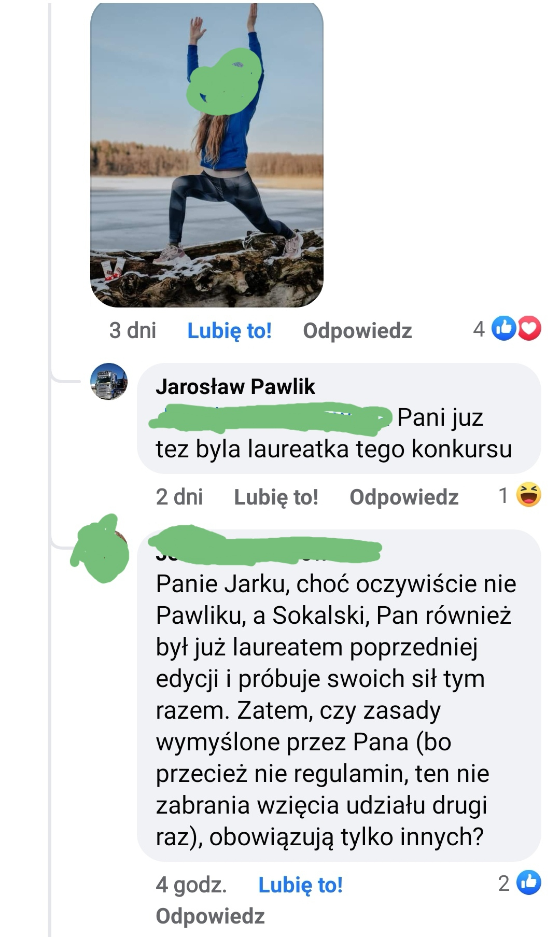Open the 3 dni timestamp under the photo
Viewport: 560px width, 937px height.
pos(133,330)
